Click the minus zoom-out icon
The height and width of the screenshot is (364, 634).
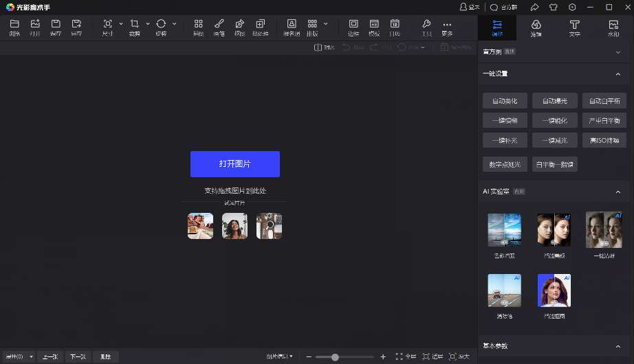pos(309,356)
